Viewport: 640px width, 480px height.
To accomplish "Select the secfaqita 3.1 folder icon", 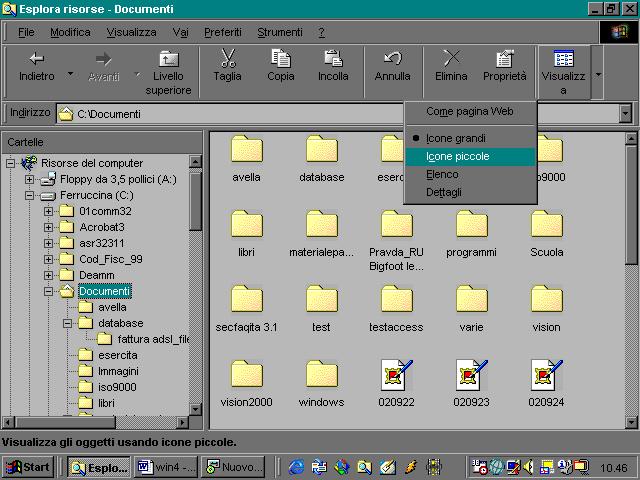I will (247, 299).
